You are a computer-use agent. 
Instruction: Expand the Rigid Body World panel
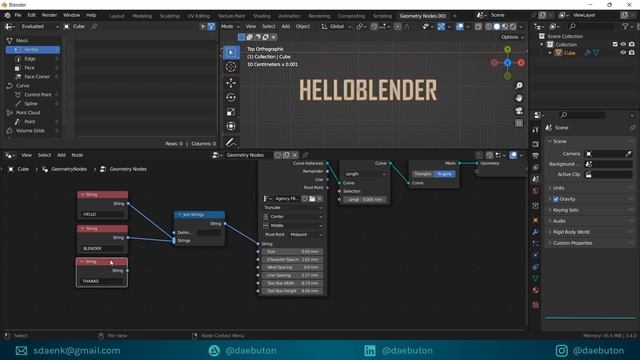571,232
